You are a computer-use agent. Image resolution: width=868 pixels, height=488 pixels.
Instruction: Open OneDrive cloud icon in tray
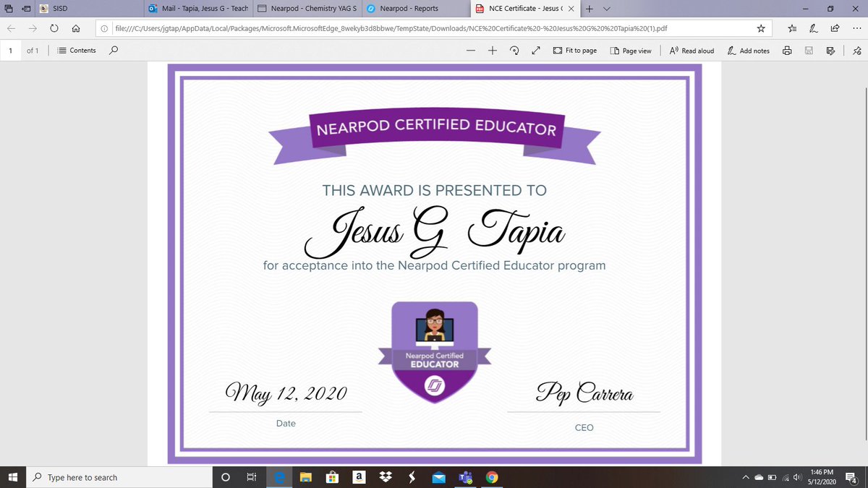(x=759, y=477)
